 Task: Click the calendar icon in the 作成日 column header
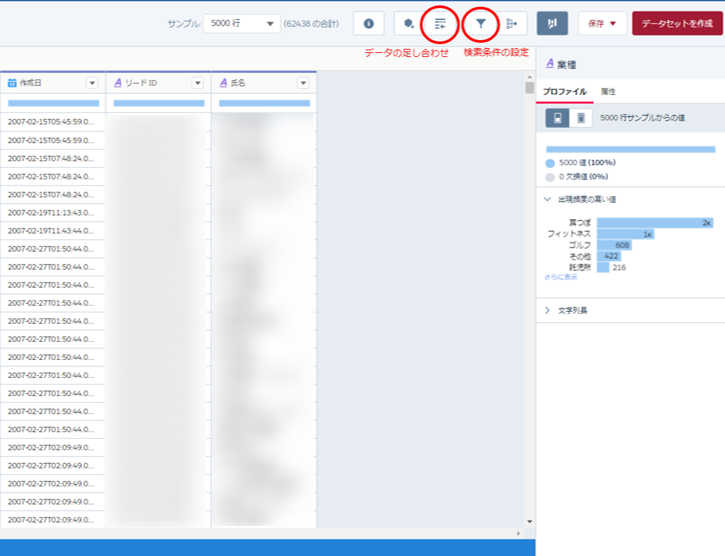point(12,83)
